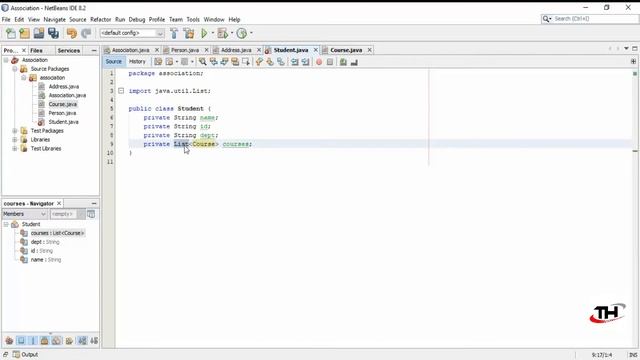Click the Undo arrow icon

click(x=72, y=33)
